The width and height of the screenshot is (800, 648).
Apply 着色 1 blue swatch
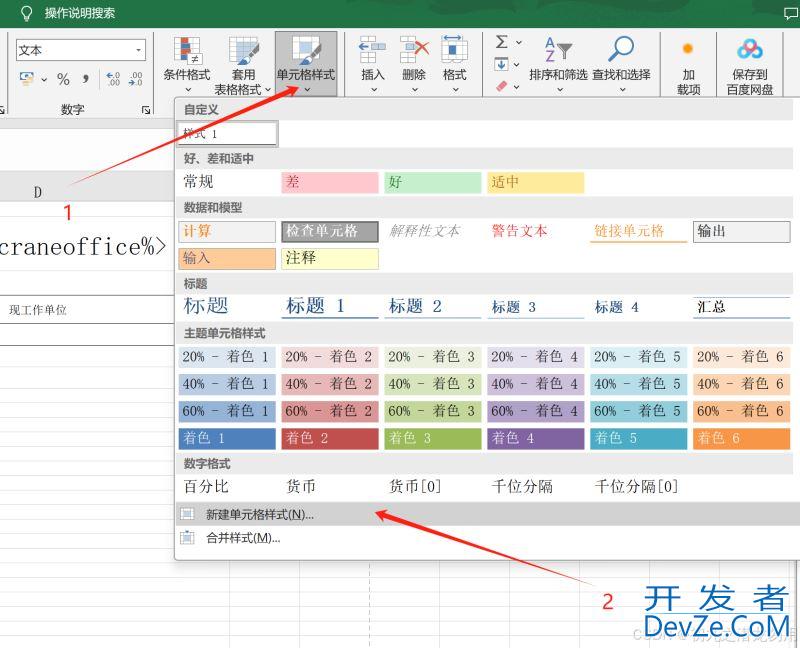coord(228,438)
